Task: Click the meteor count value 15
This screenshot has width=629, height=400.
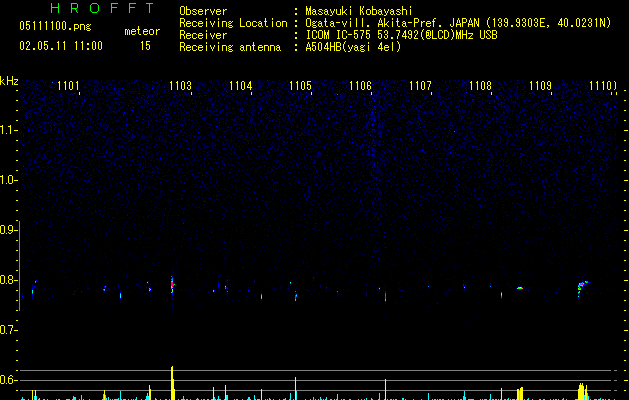Action: (x=145, y=46)
